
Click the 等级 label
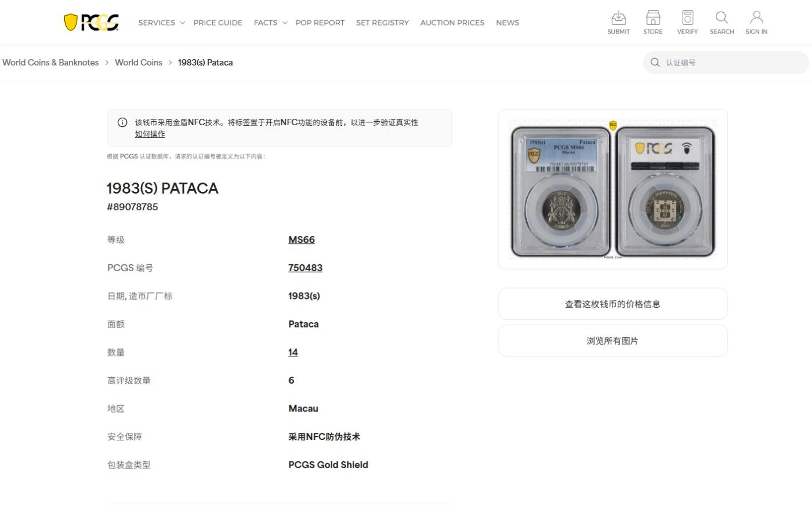116,240
